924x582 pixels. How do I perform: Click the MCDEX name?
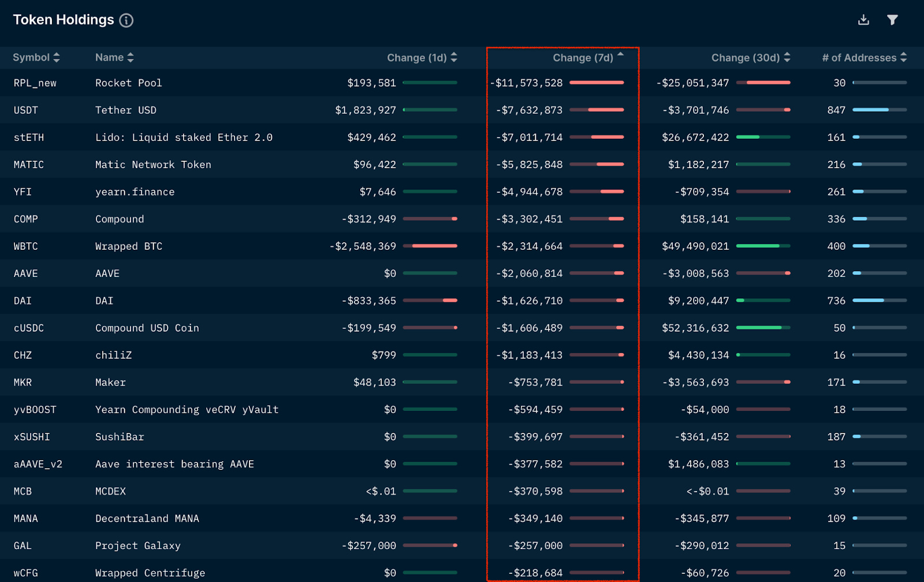[x=110, y=491]
